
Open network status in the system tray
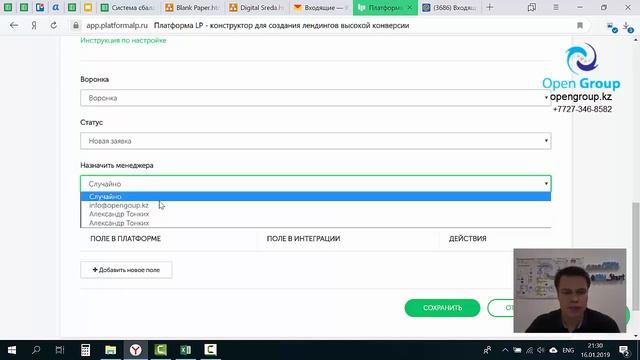point(529,350)
